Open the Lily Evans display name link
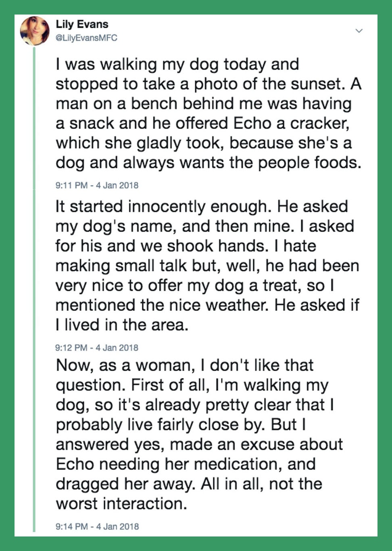Image resolution: width=392 pixels, height=551 pixels. (82, 24)
